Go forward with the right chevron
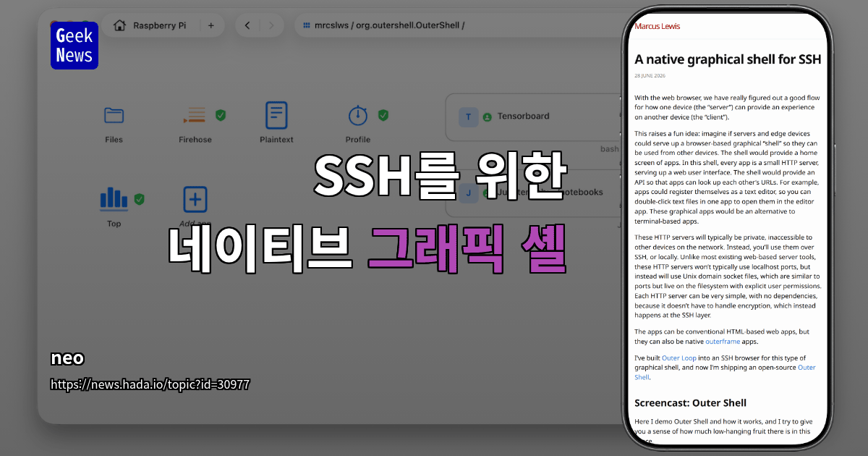The width and height of the screenshot is (868, 456). 271,25
